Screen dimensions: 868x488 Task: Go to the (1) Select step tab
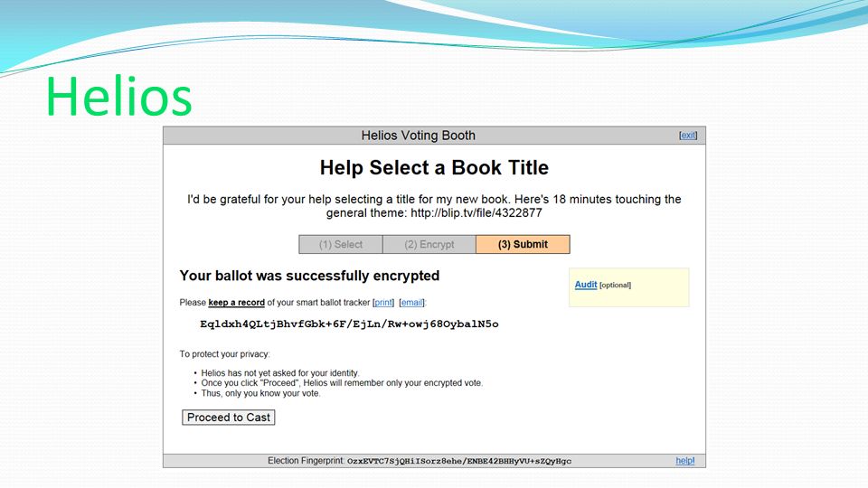(x=341, y=244)
